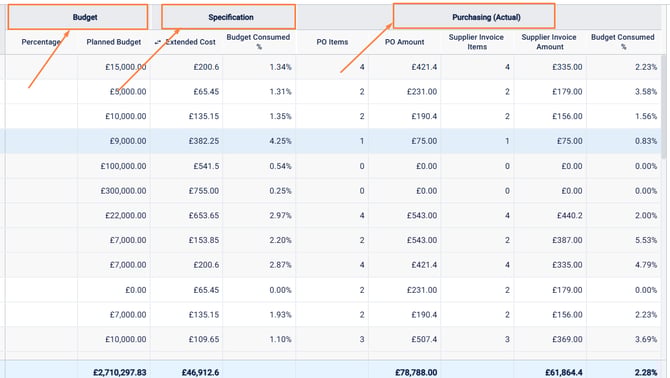
Task: Select the £382.25 extended cost cell
Action: [x=204, y=141]
